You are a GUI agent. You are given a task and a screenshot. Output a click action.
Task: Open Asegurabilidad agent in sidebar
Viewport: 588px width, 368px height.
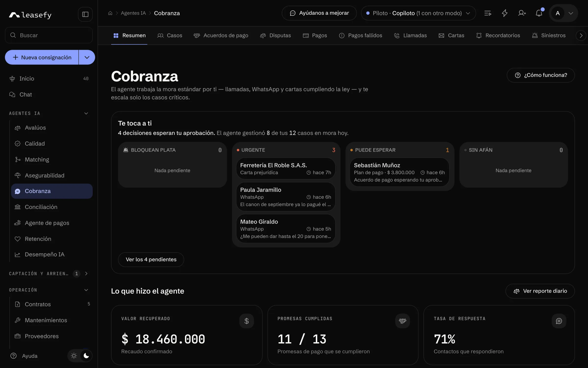pyautogui.click(x=52, y=175)
